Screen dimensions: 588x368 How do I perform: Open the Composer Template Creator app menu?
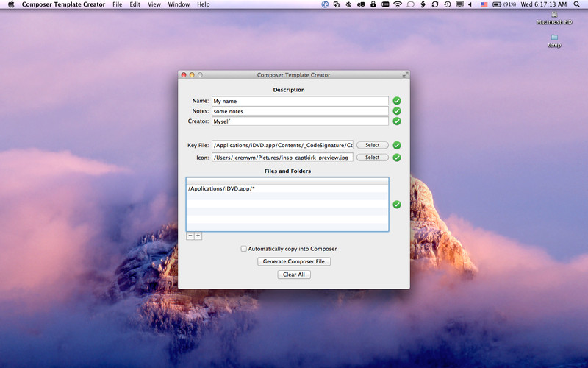63,4
